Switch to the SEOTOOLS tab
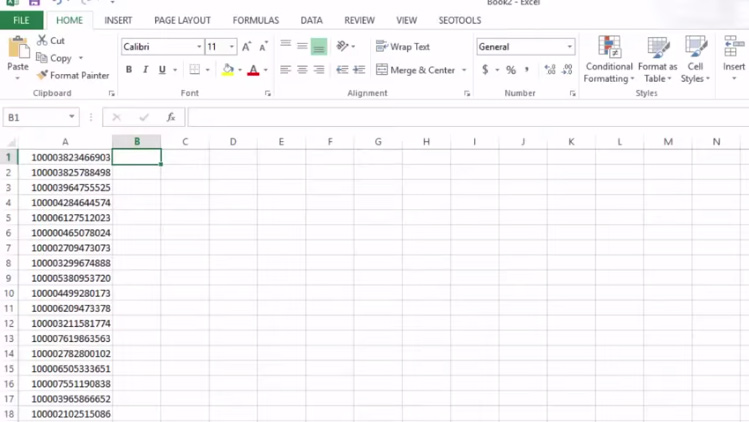The width and height of the screenshot is (749, 422). point(460,21)
